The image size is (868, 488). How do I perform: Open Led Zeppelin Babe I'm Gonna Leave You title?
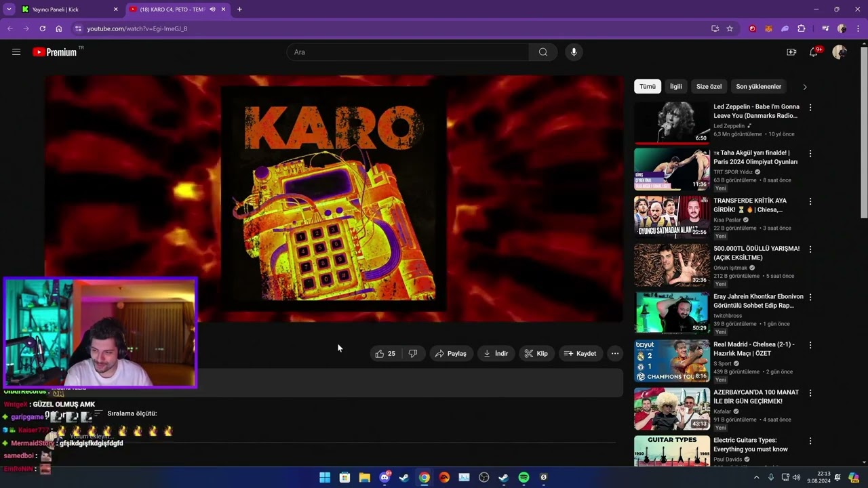tap(756, 111)
